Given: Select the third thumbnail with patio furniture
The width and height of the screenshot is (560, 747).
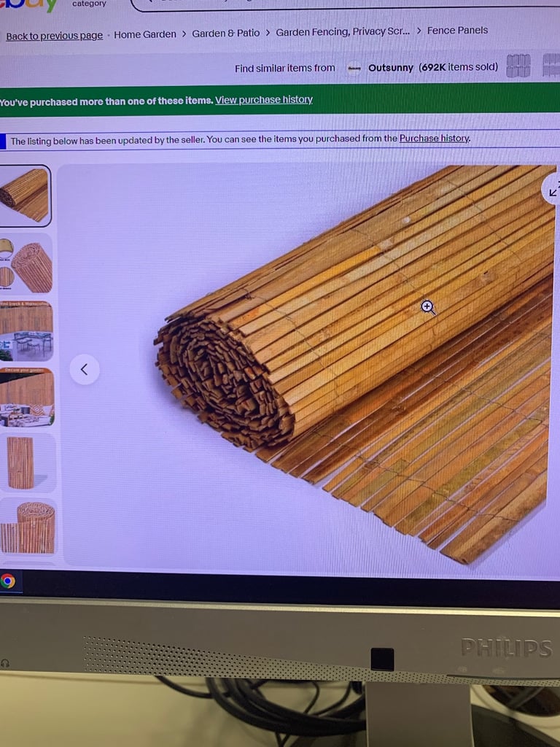Looking at the screenshot, I should point(26,331).
